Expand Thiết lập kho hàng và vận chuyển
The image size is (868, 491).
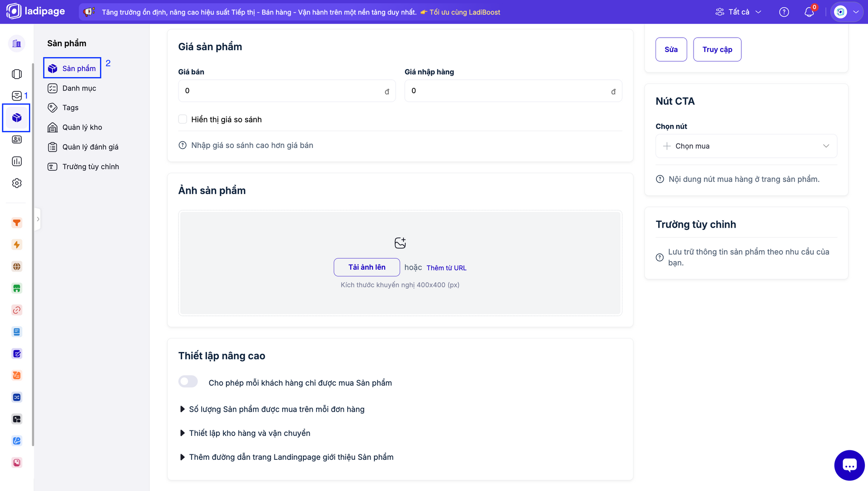click(250, 433)
